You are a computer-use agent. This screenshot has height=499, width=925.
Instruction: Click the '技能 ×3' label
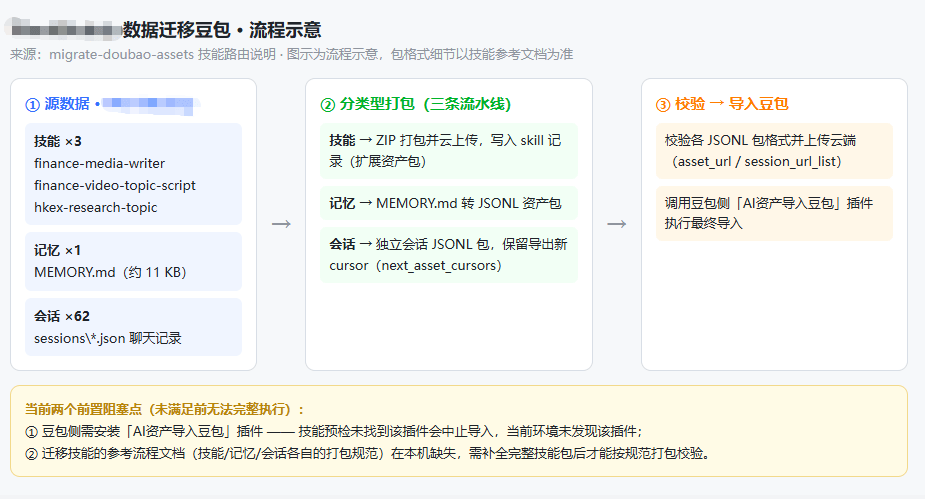tap(58, 142)
